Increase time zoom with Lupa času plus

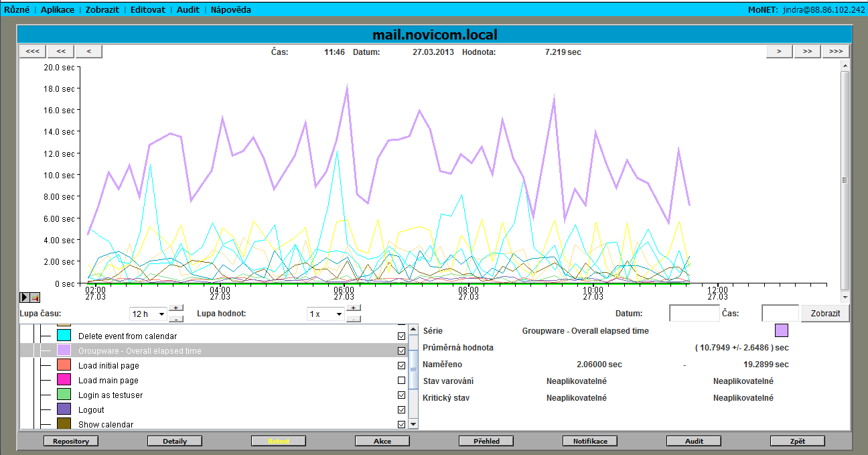[175, 308]
